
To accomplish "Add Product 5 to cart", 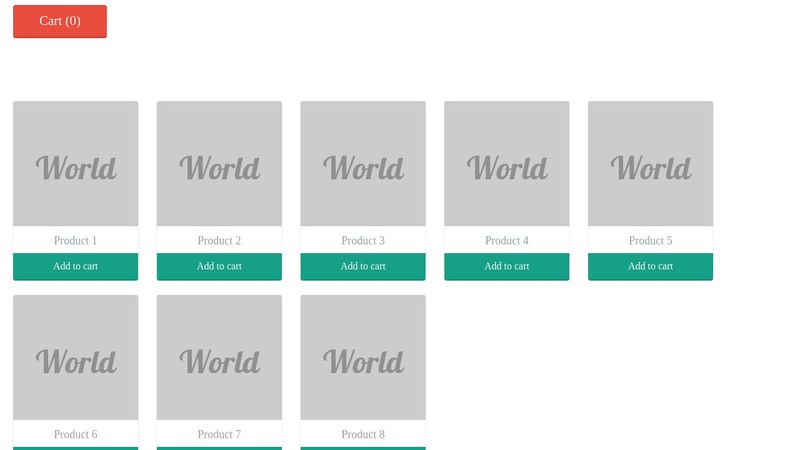I will [x=651, y=266].
